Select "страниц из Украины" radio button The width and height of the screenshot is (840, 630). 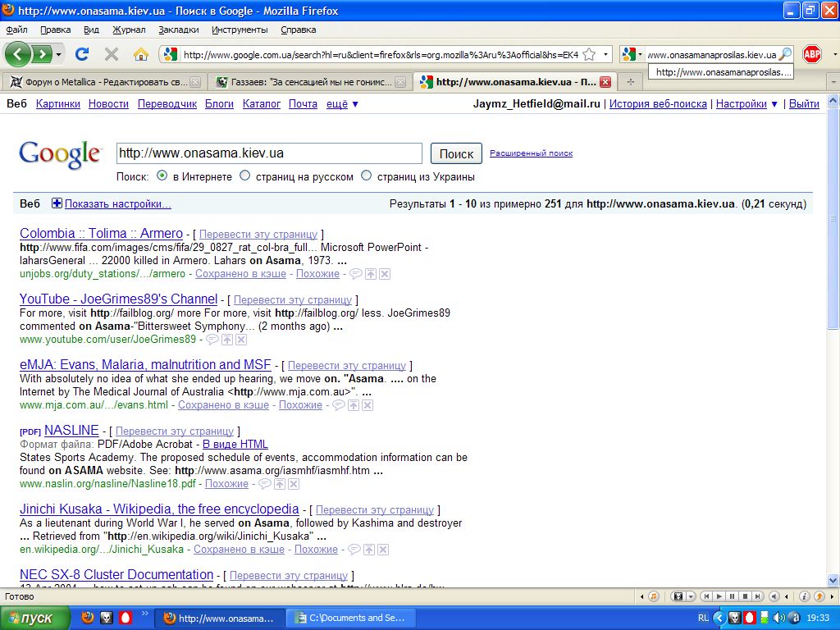367,176
